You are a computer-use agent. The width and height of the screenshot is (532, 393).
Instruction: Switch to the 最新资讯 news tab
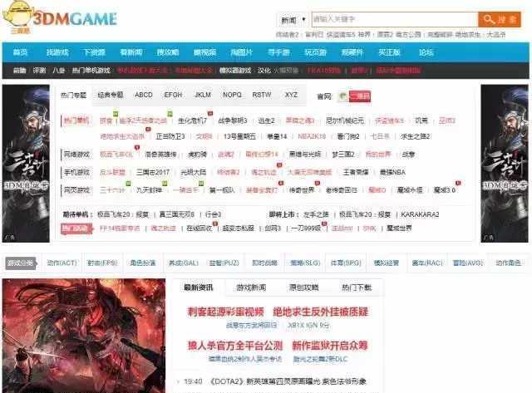(x=199, y=287)
